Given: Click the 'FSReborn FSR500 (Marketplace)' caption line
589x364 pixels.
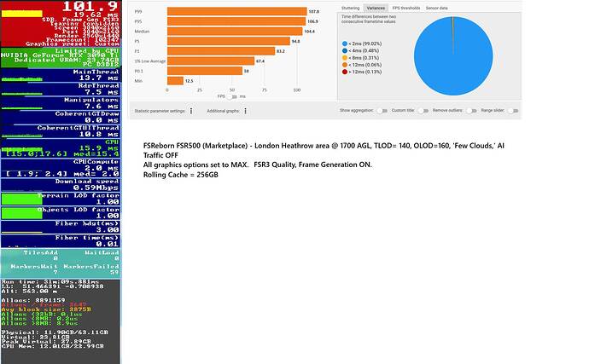Looking at the screenshot, I should click(x=324, y=150).
